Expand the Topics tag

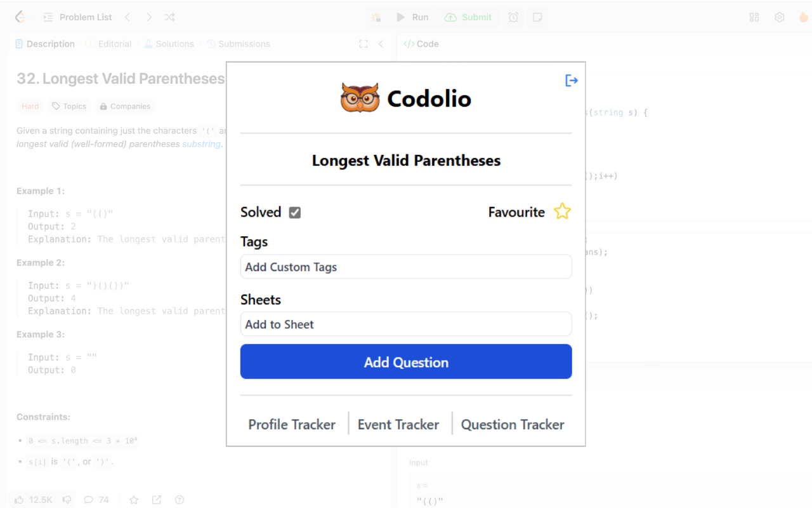69,106
